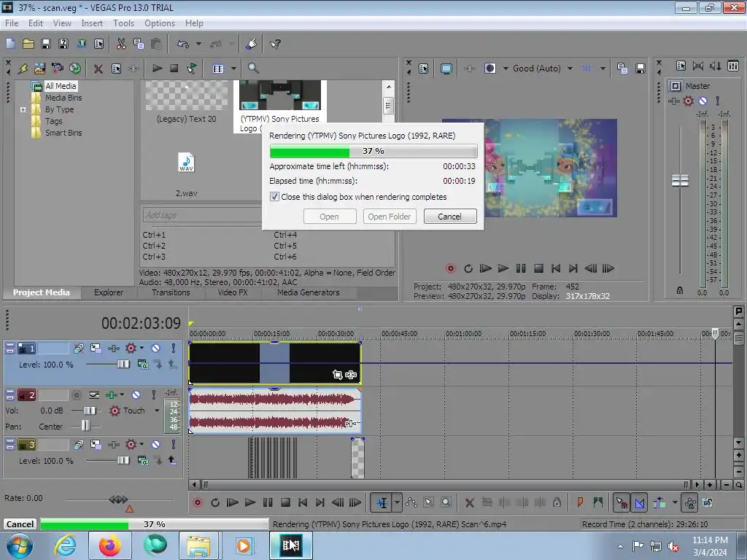Switch to the Explorer tab

coord(109,292)
